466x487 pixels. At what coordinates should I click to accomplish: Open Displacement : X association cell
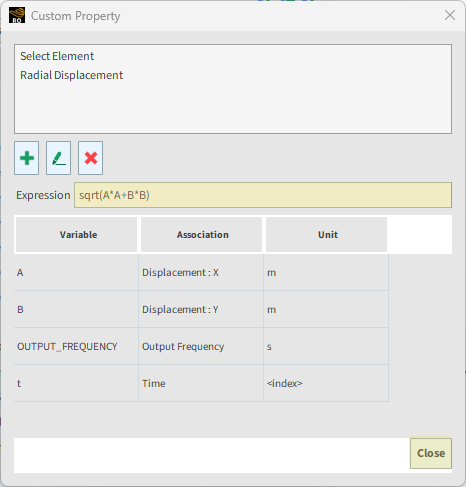point(201,273)
